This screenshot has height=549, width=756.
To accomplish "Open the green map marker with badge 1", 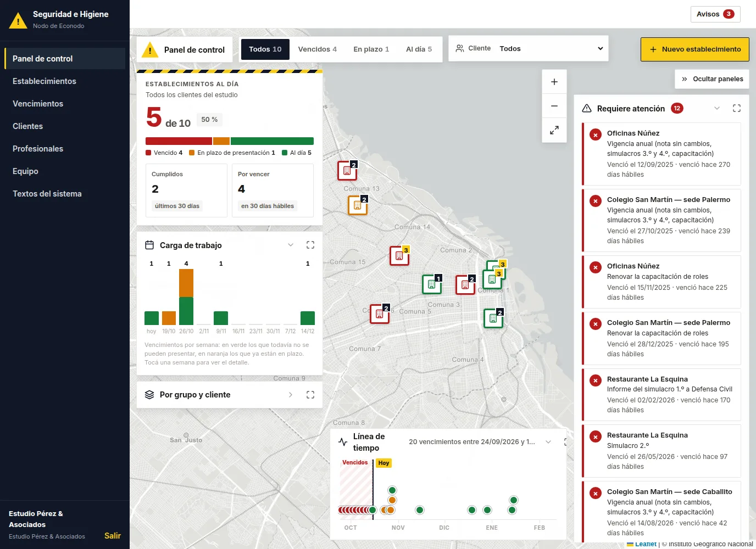I will (432, 284).
